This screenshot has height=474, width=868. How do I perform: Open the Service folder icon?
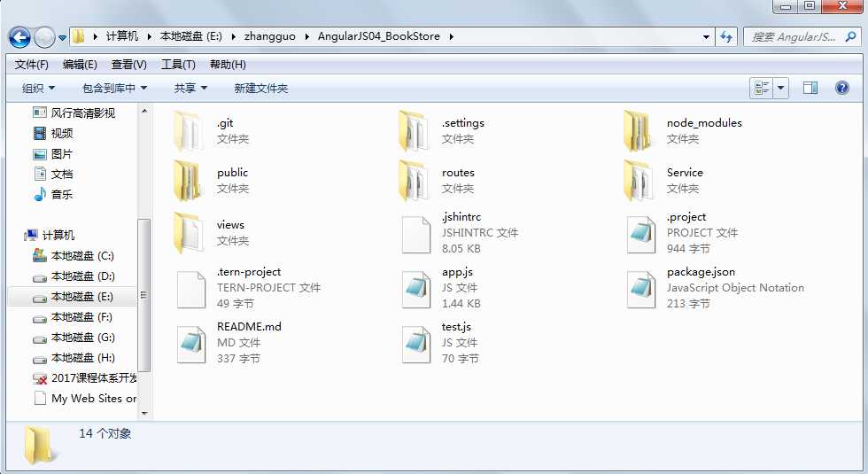(x=639, y=181)
